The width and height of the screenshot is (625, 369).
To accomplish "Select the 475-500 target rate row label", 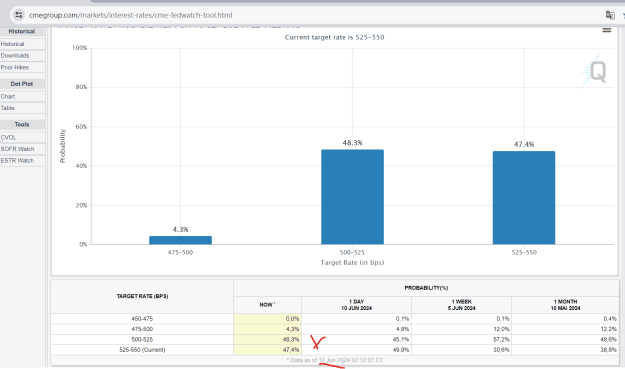I will 142,329.
